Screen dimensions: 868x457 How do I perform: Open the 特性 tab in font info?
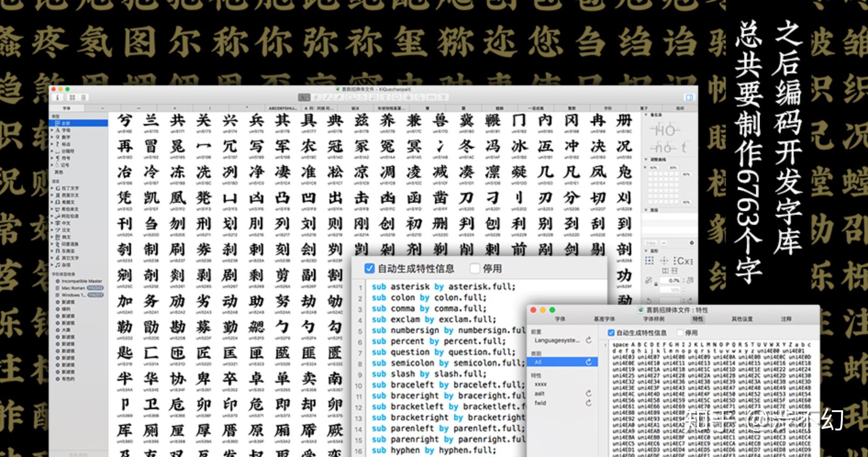(x=697, y=319)
